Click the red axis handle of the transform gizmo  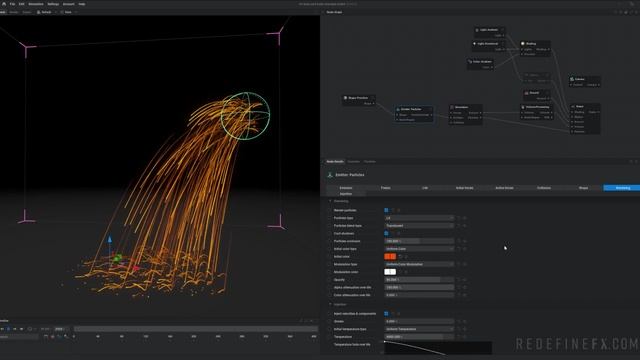click(x=136, y=269)
